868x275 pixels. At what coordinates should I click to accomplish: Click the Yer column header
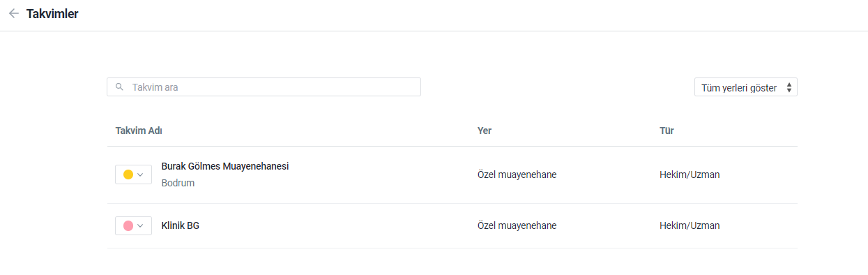click(485, 131)
